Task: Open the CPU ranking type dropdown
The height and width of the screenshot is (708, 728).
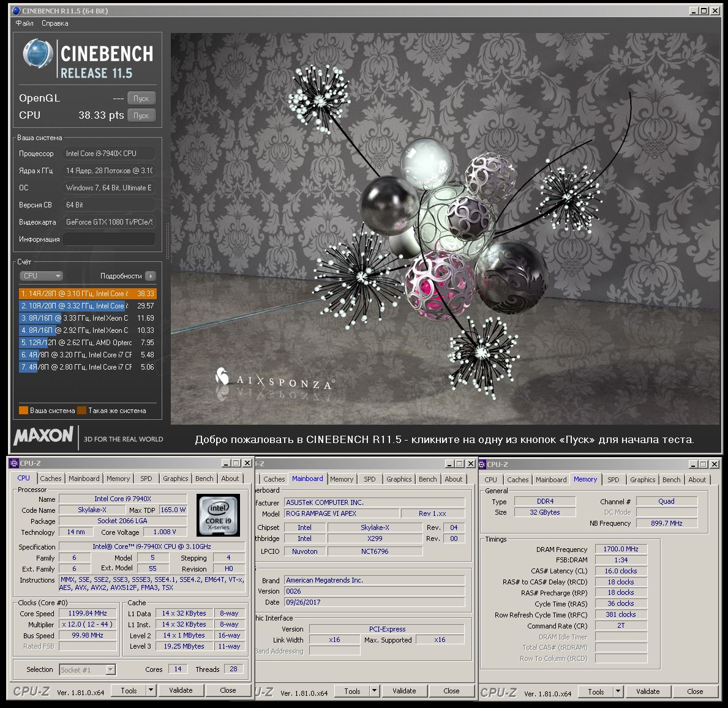Action: pos(41,275)
